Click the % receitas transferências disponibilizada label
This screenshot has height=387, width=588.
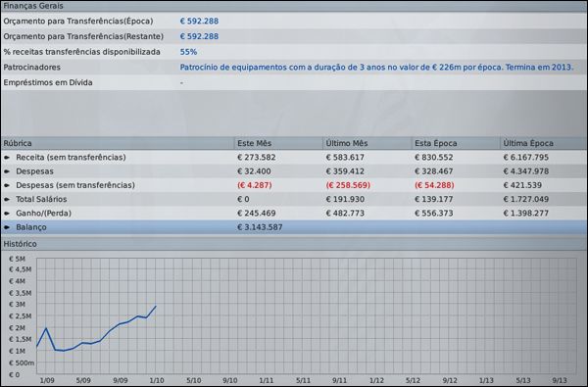[81, 52]
